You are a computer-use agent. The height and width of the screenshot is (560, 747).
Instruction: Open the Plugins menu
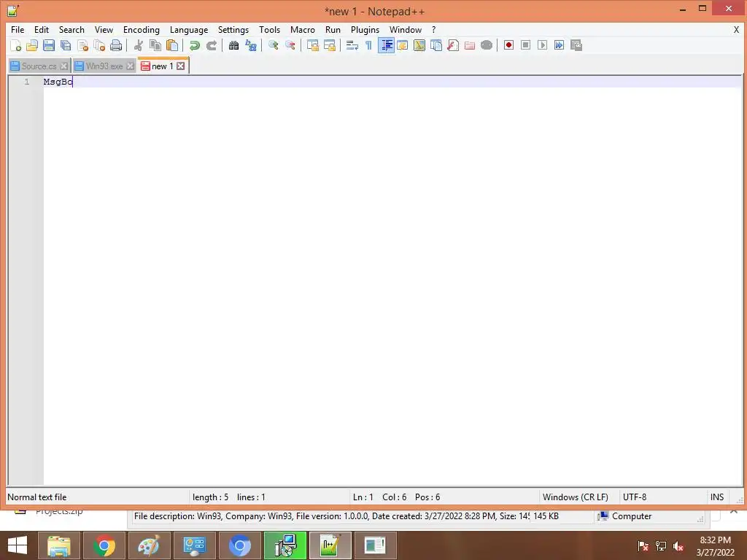(x=365, y=29)
